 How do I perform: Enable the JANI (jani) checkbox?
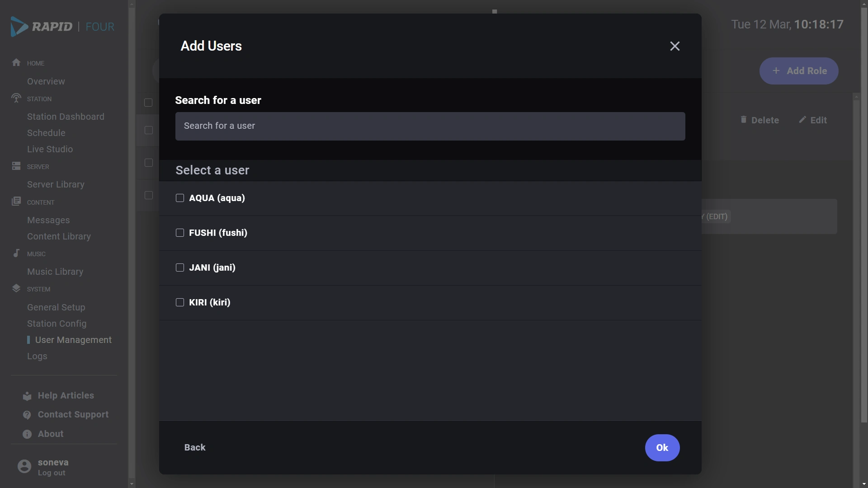180,267
